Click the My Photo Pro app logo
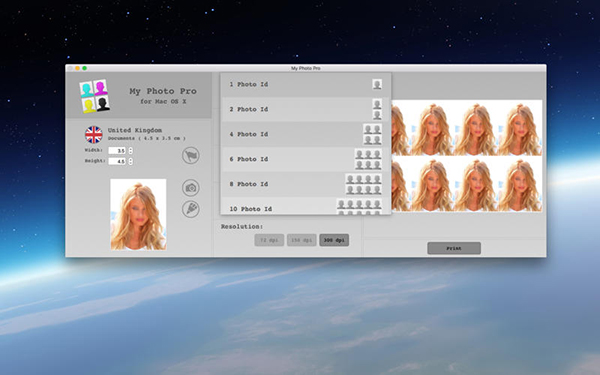Screen dimensions: 600x375 click(95, 96)
